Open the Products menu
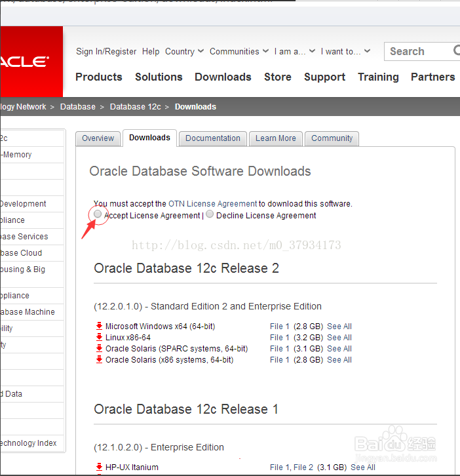The width and height of the screenshot is (460, 476). [x=98, y=77]
